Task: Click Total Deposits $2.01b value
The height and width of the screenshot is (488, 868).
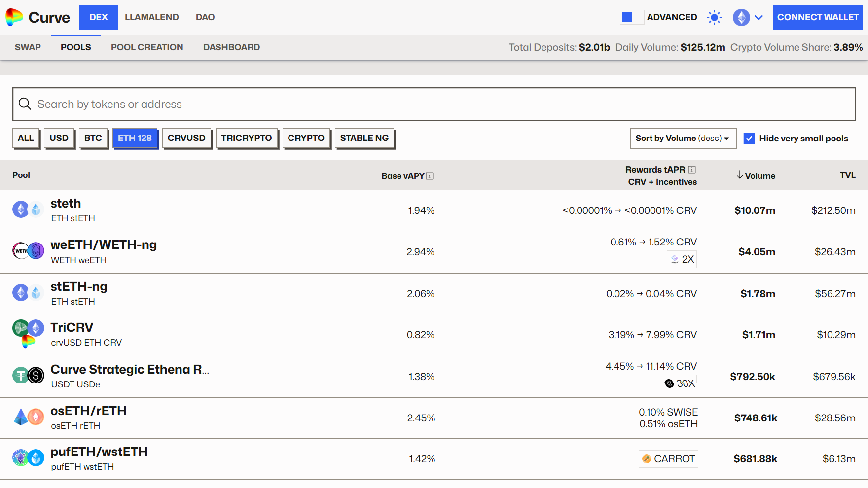Action: [594, 47]
